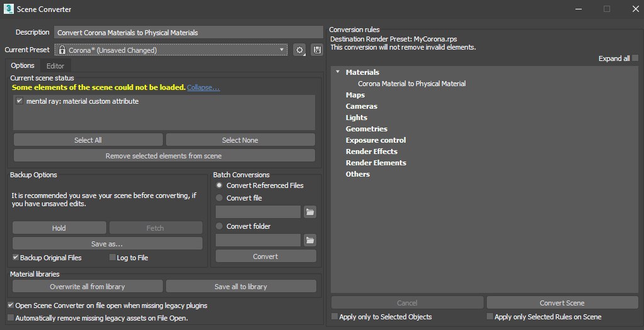Click the Fetch button
Viewport: 644px width, 330px height.
tap(156, 228)
